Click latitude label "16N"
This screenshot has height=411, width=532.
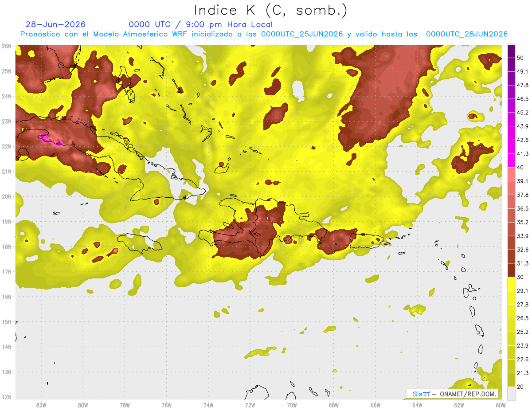coord(7,297)
